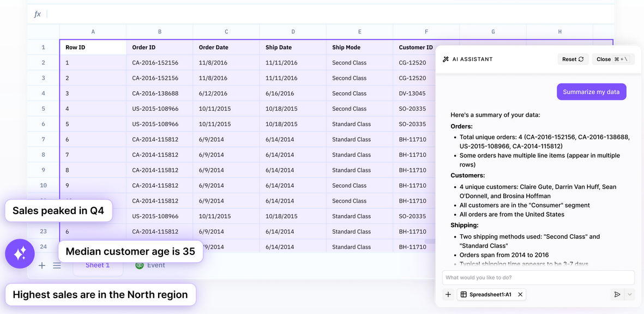This screenshot has width=644, height=314.
Task: Select column C header
Action: pyautogui.click(x=226, y=32)
